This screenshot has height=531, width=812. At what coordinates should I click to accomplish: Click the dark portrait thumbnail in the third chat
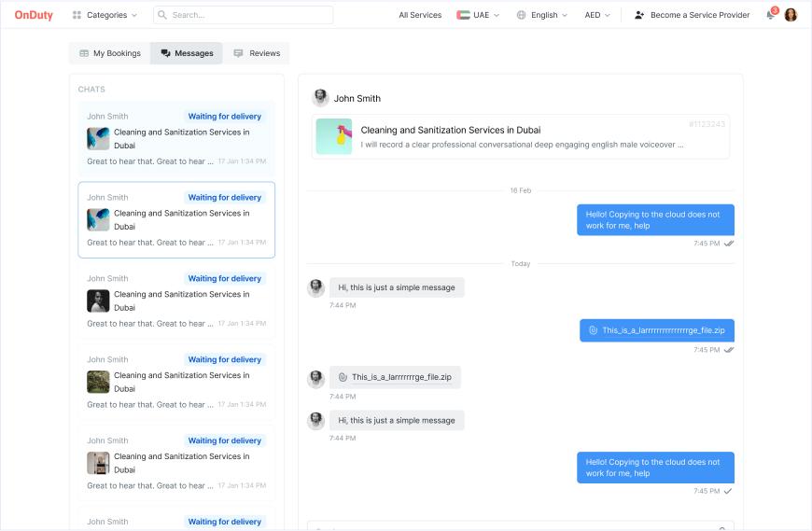[98, 300]
